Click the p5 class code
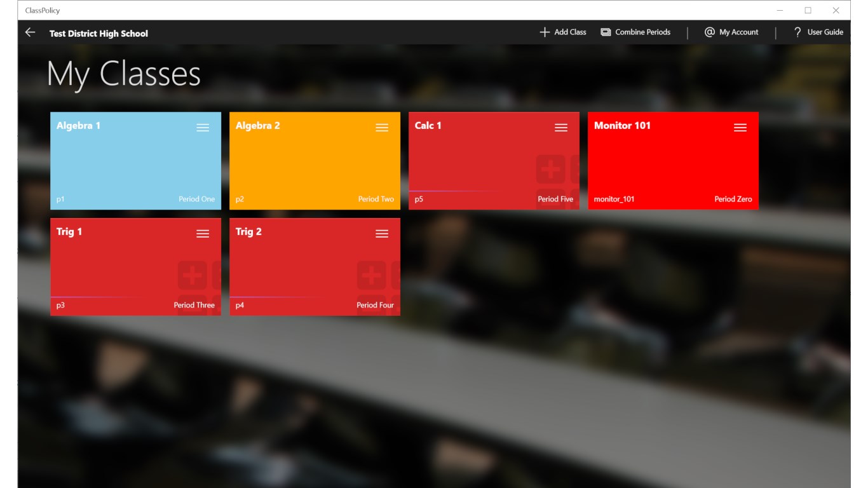Screen dimensions: 868x488 pyautogui.click(x=419, y=200)
